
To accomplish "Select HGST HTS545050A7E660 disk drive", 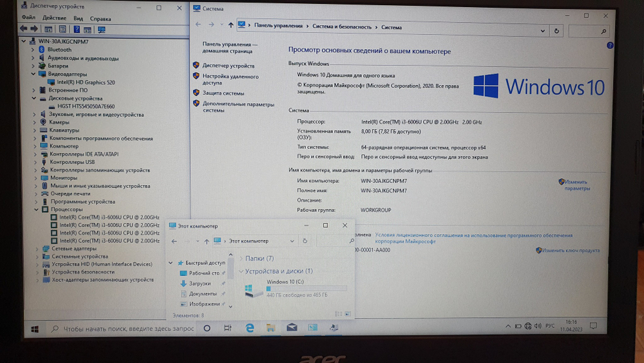I will pyautogui.click(x=86, y=106).
